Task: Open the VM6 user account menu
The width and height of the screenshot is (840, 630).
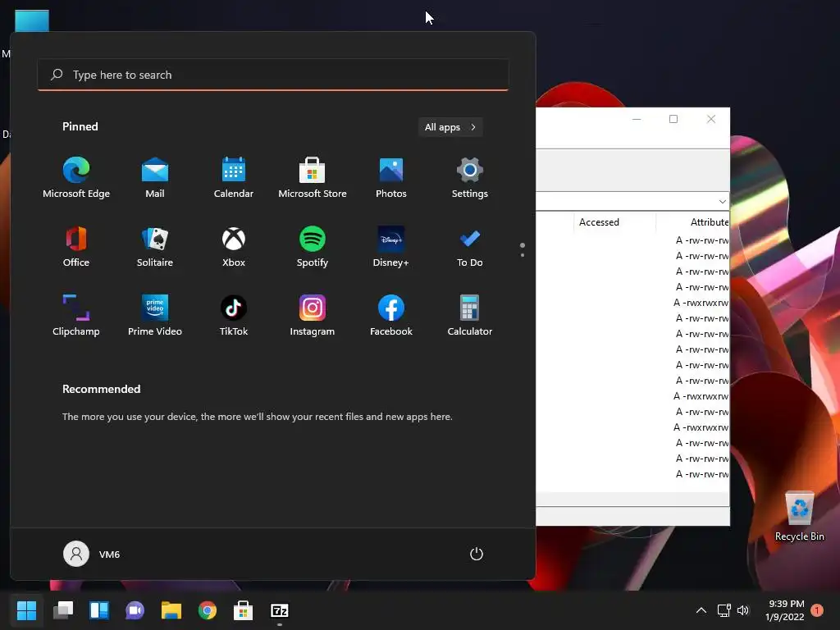Action: (92, 554)
